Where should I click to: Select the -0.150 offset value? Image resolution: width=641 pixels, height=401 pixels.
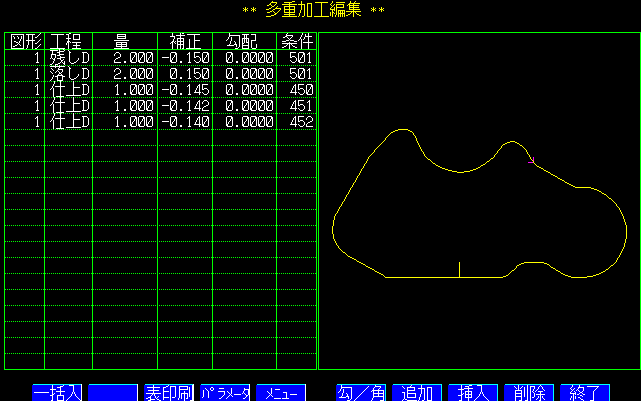point(185,58)
